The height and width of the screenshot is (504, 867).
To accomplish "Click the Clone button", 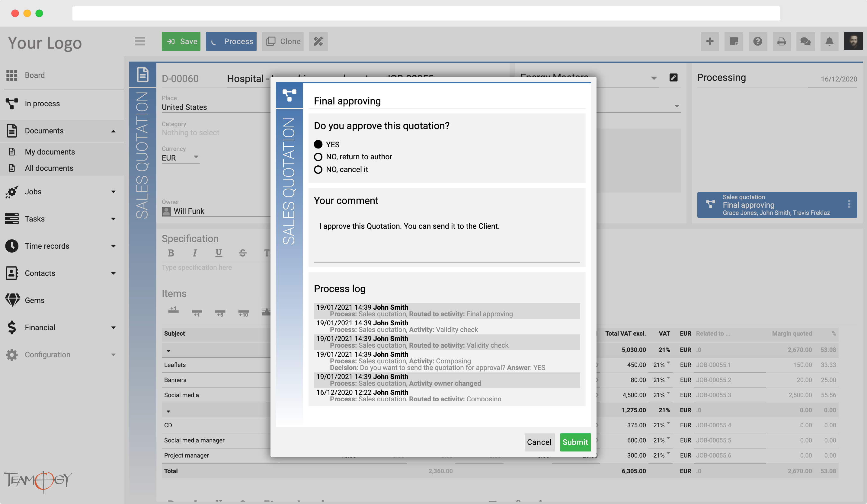I will (283, 41).
